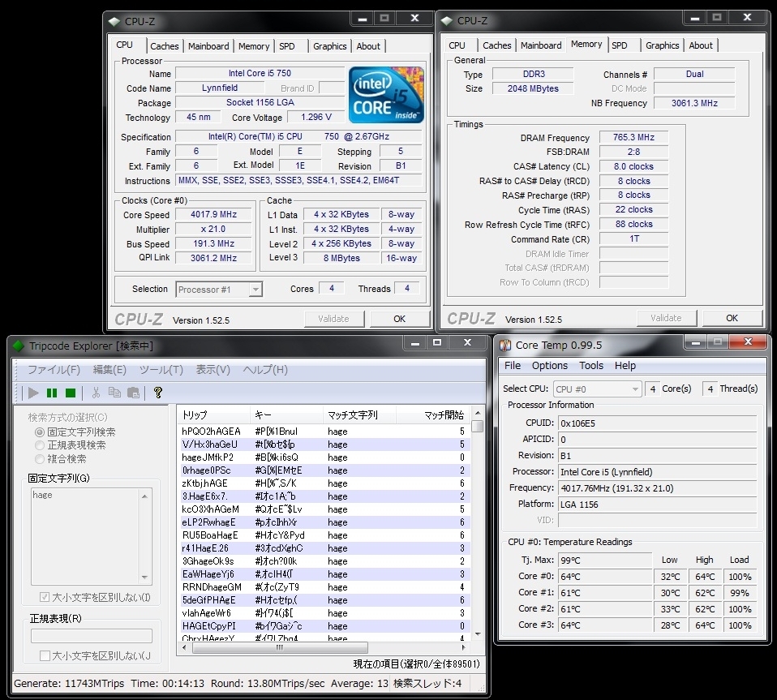Click the Copy icon in Tripcode Explorer
Screen dimensions: 777x700
[x=114, y=393]
